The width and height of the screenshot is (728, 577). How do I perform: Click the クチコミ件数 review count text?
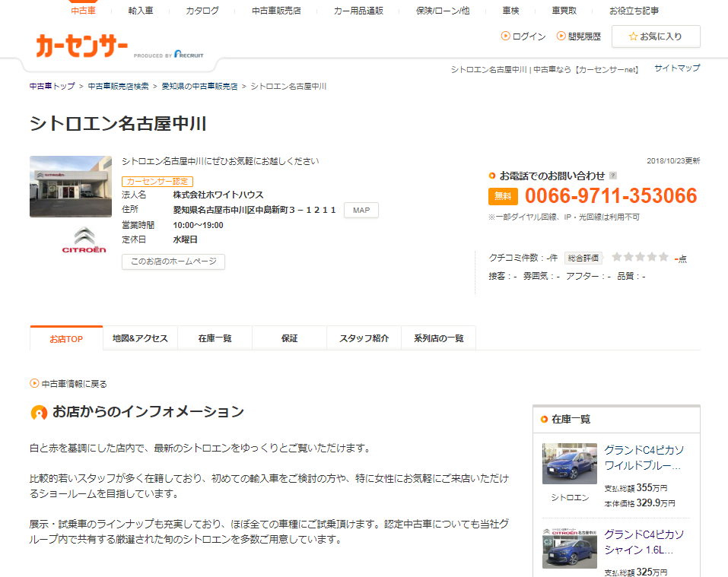pyautogui.click(x=523, y=258)
